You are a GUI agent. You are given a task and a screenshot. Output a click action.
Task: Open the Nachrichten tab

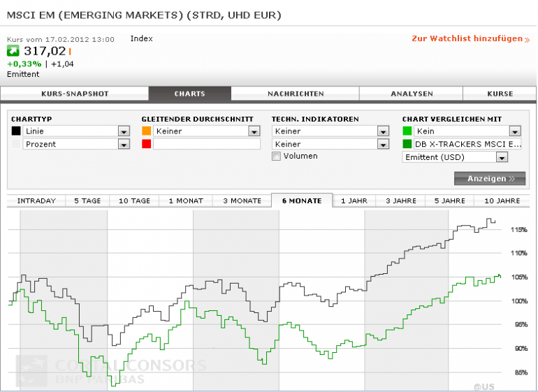[296, 94]
